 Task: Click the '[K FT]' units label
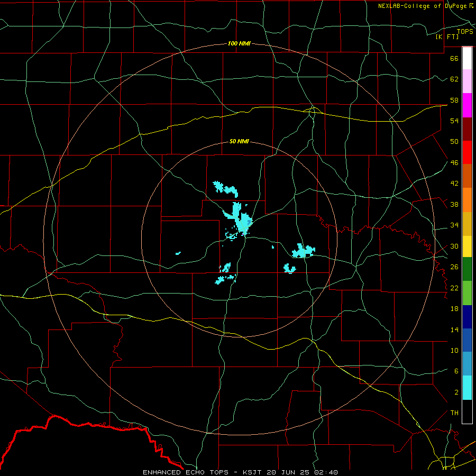click(447, 36)
